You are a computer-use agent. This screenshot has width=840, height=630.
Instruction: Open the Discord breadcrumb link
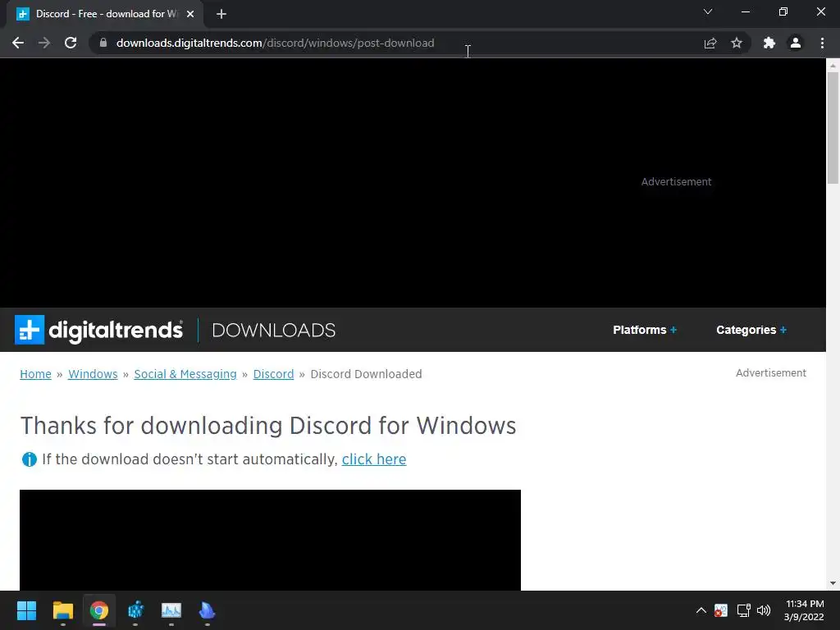tap(273, 374)
